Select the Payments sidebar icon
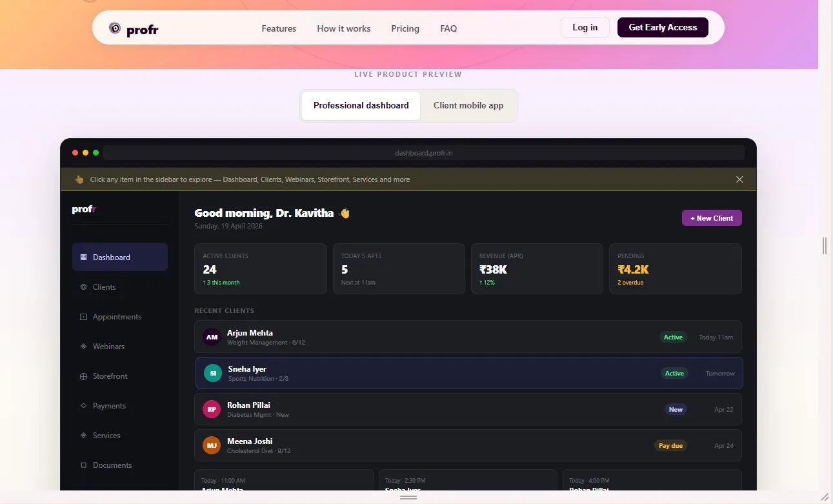The height and width of the screenshot is (504, 833). click(x=83, y=406)
